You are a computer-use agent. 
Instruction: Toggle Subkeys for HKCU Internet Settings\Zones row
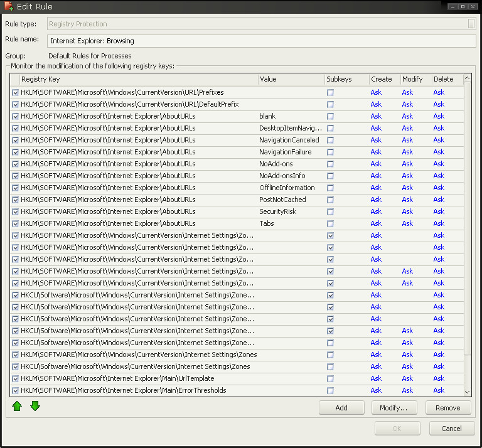331,367
